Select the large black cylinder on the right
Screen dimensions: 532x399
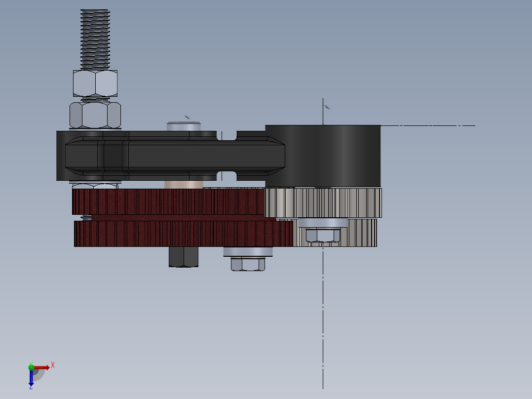click(x=323, y=156)
